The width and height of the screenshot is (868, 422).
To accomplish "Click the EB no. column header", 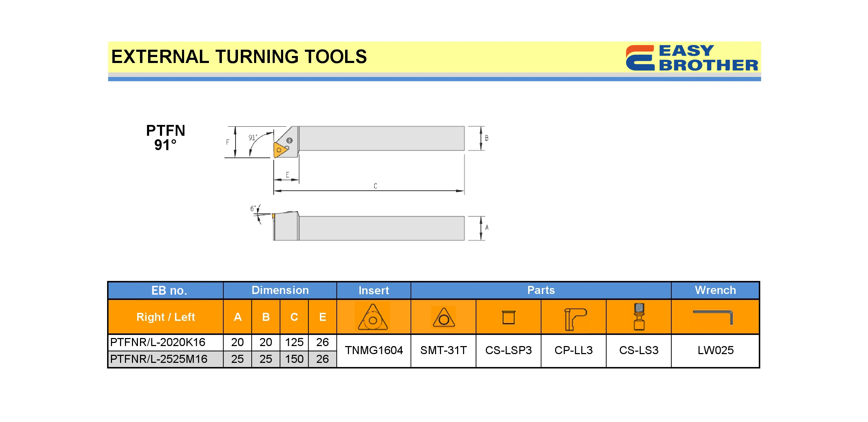I will coord(169,290).
